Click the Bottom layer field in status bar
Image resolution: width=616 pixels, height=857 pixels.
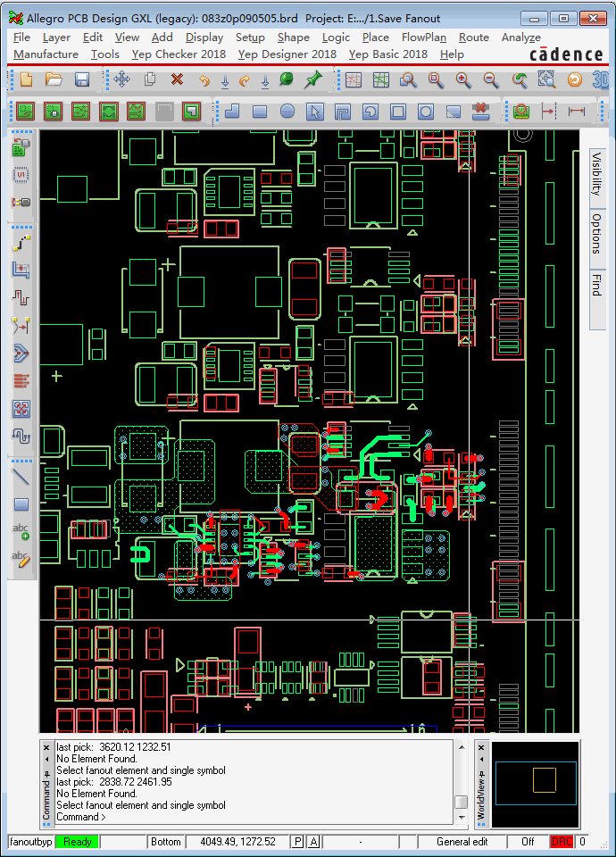coord(166,842)
